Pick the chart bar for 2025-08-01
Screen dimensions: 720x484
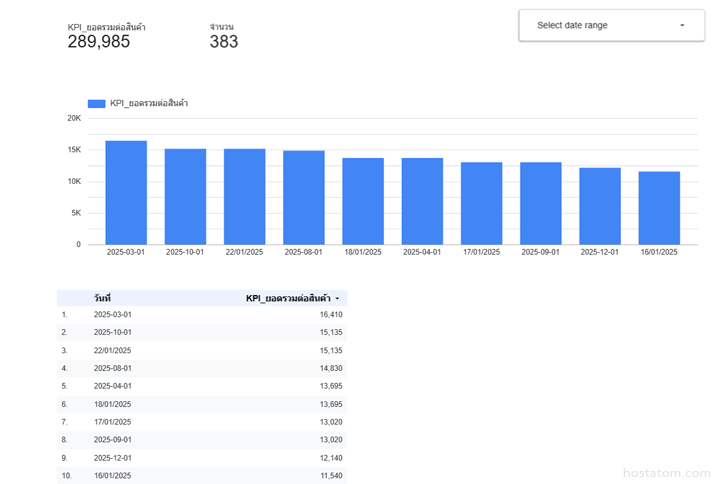[304, 198]
